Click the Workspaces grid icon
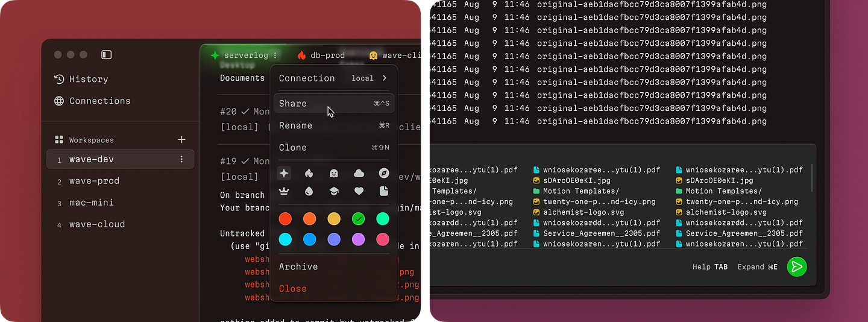The height and width of the screenshot is (322, 868). [x=59, y=140]
